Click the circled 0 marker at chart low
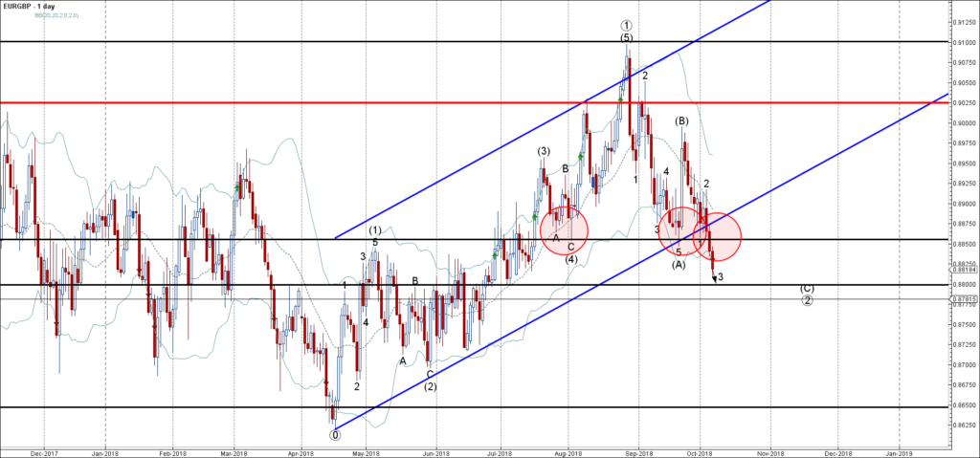Screen dimensions: 980x458 [335, 434]
